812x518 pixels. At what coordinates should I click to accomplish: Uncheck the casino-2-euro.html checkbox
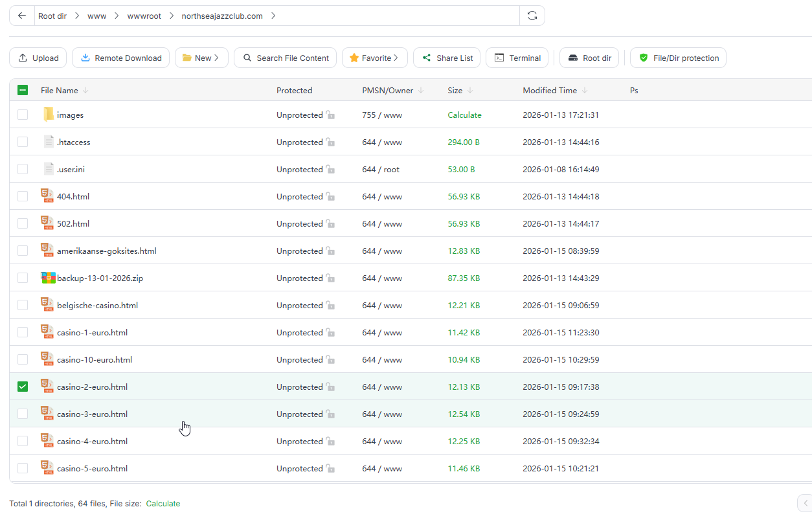(23, 387)
